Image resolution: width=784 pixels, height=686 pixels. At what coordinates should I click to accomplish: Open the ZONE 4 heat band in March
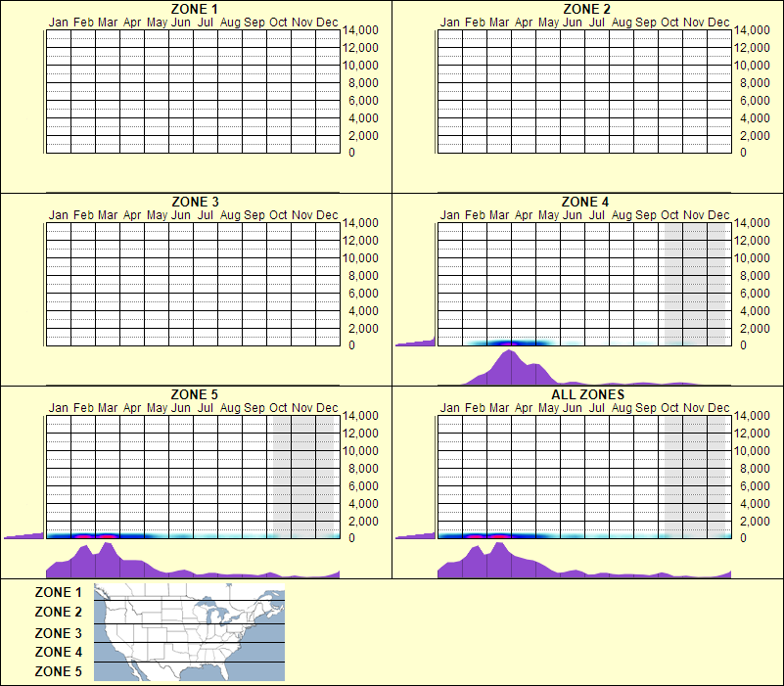tap(501, 342)
